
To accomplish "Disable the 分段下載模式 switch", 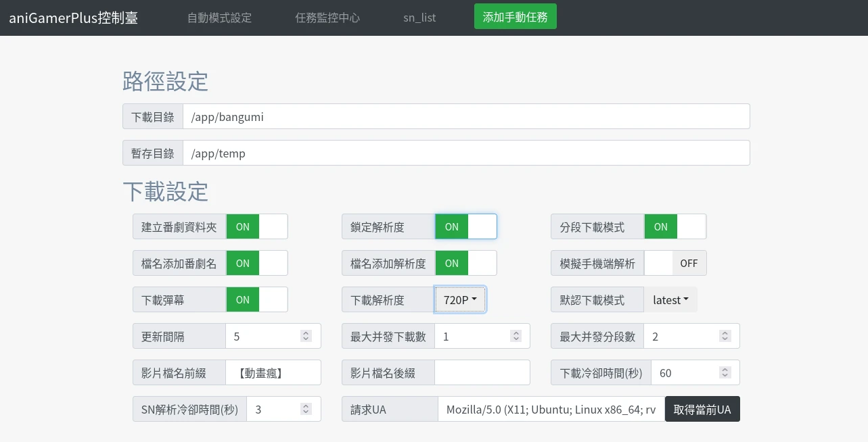I will pos(675,227).
